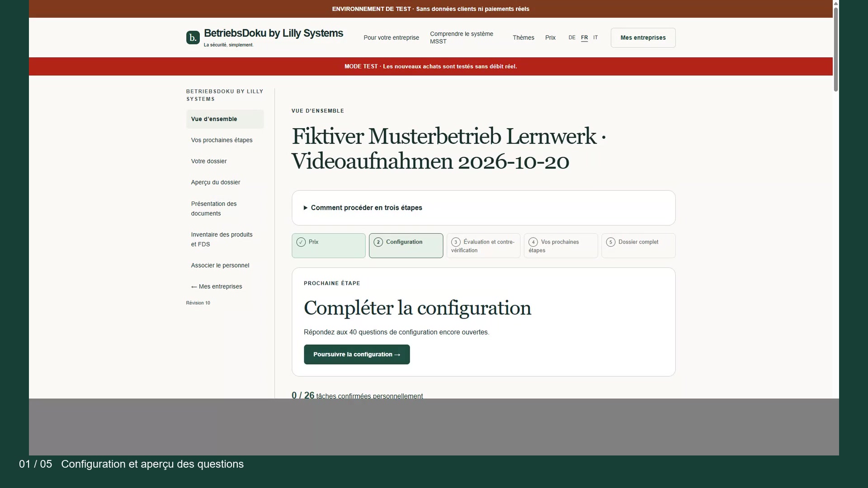Select 'Évaluation et contre-vérification' step

(x=483, y=245)
